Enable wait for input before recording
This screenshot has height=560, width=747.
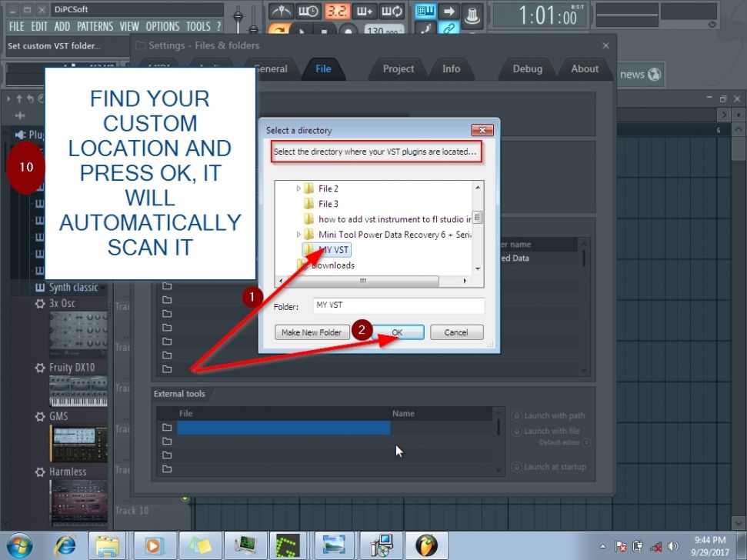coord(308,11)
